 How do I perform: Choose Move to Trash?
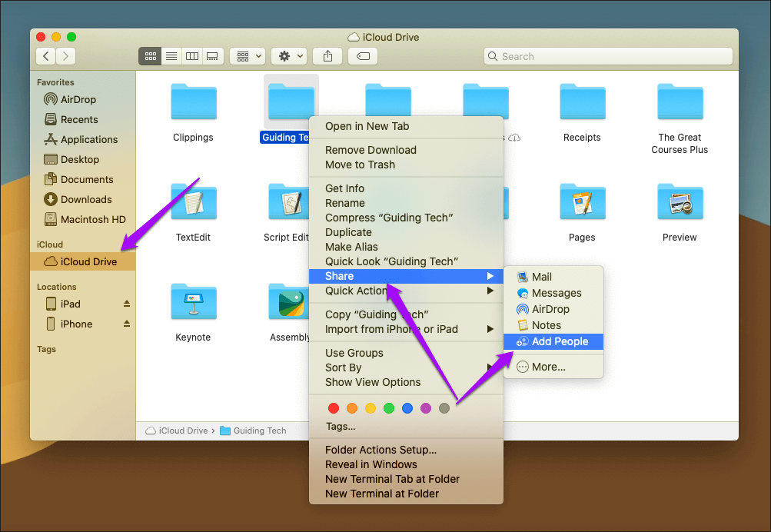pyautogui.click(x=406, y=165)
